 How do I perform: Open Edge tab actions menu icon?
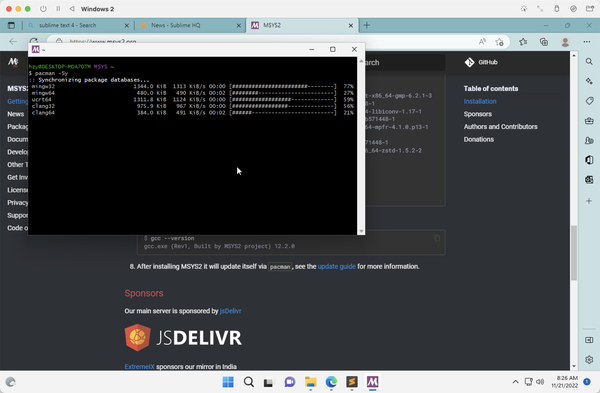11,25
